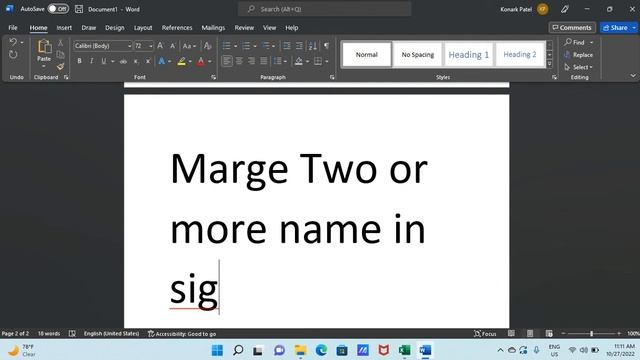The width and height of the screenshot is (640, 360).
Task: Apply subscript formatting
Action: tap(136, 61)
